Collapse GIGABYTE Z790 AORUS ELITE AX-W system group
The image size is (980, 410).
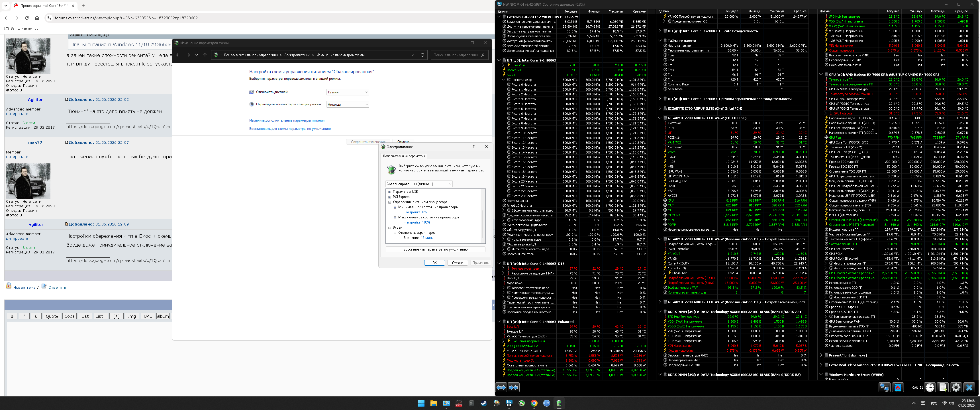[499, 17]
